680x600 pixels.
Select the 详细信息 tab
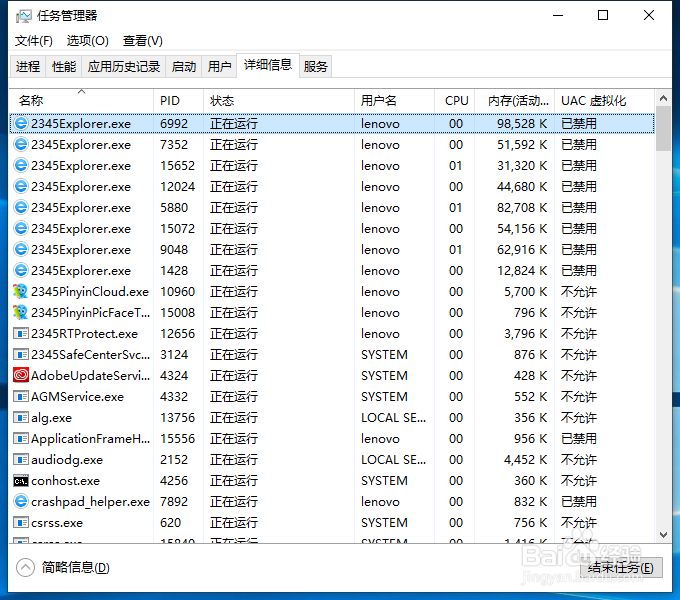(268, 65)
